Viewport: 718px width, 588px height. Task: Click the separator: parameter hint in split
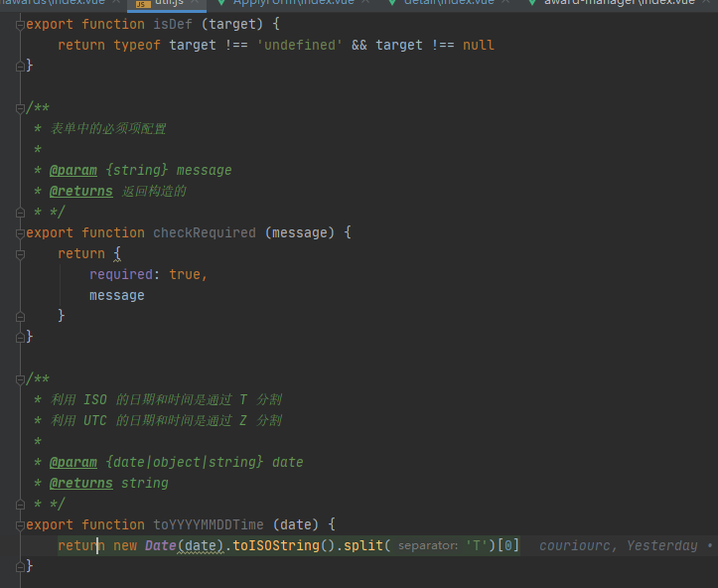click(428, 545)
